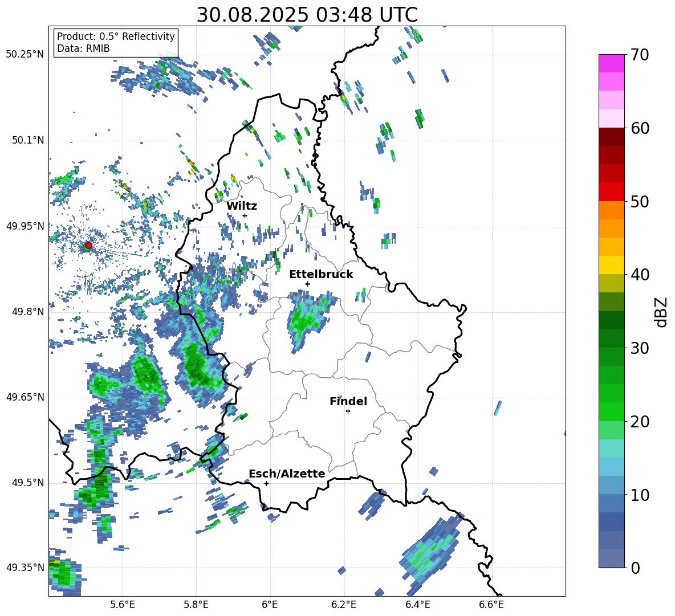Click the 6°E longitude label
The image size is (675, 616).
click(x=270, y=605)
